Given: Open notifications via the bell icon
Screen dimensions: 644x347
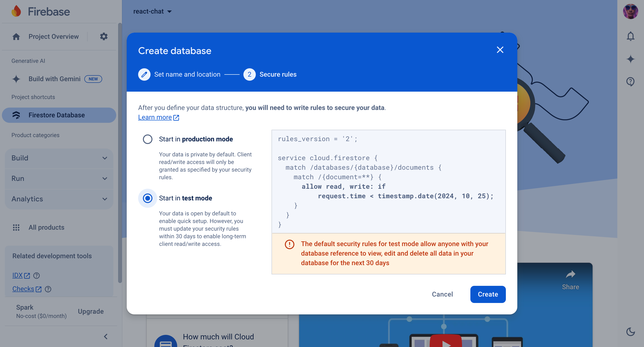Looking at the screenshot, I should [x=630, y=36].
